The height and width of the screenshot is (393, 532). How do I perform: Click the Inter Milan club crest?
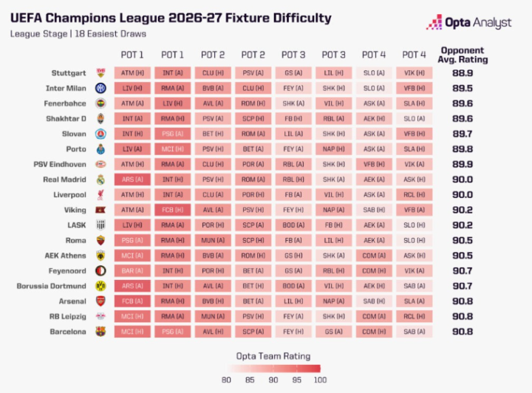pyautogui.click(x=100, y=88)
